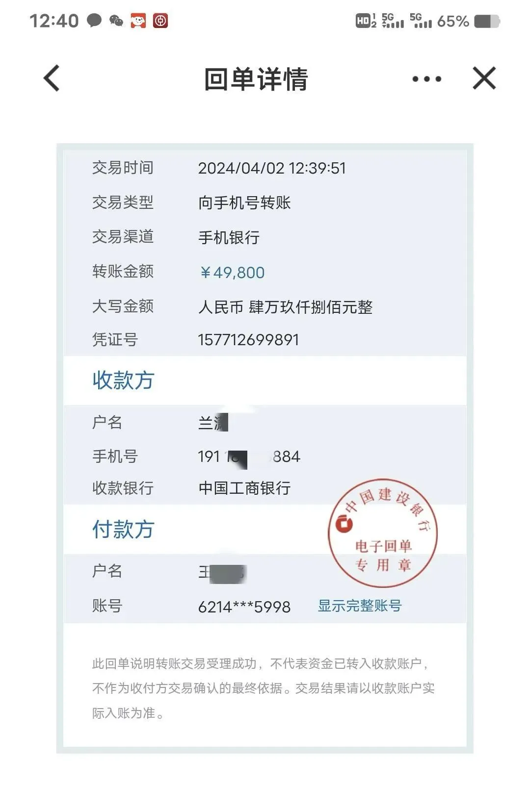Tap the red bank app notification icon
The height and width of the screenshot is (812, 528).
pos(160,21)
